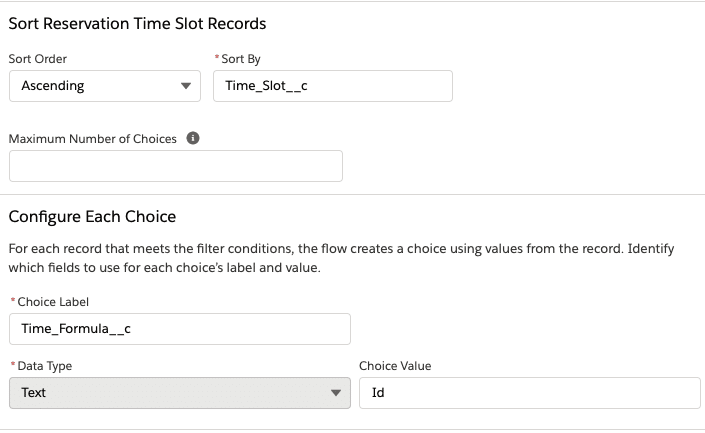This screenshot has height=433, width=705.
Task: Click the filter conditions description paragraph
Action: (x=341, y=258)
